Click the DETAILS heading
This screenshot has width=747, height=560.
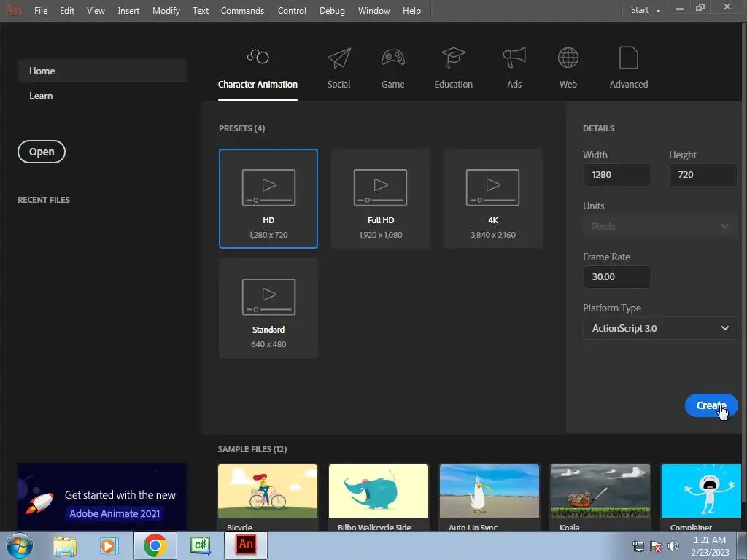pos(598,128)
